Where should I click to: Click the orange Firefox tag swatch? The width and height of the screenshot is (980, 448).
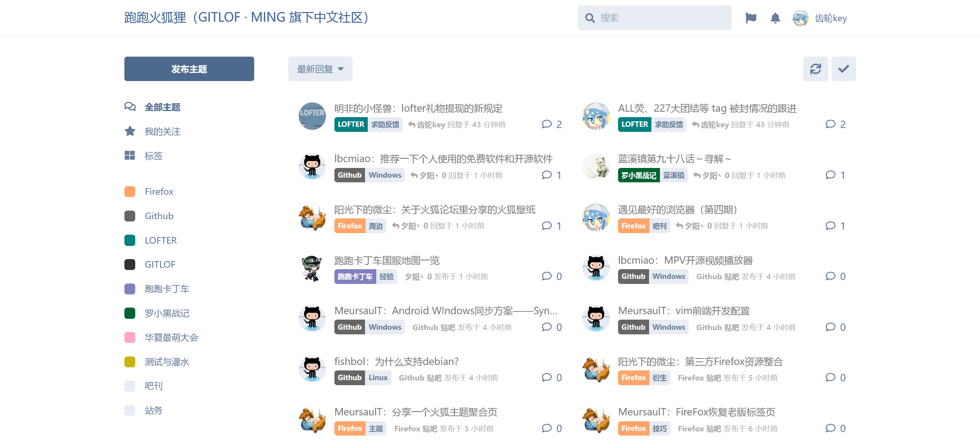[x=130, y=192]
